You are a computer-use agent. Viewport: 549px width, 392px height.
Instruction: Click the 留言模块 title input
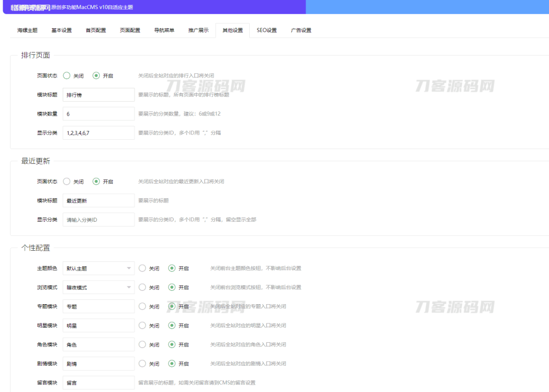click(x=98, y=382)
